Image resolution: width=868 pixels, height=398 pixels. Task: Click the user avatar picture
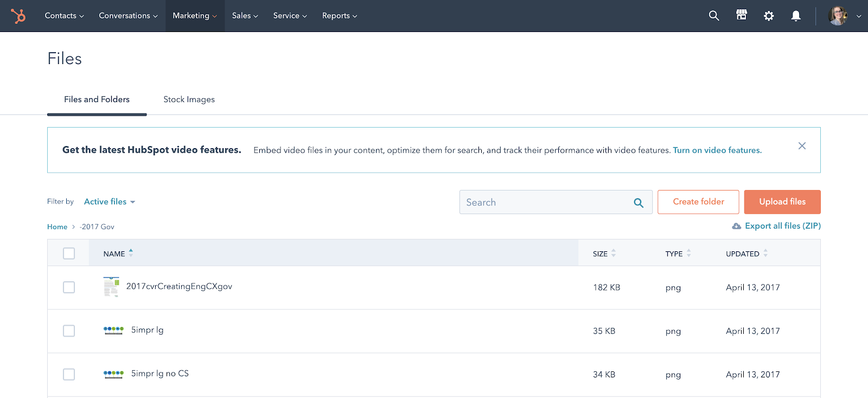[x=838, y=16]
